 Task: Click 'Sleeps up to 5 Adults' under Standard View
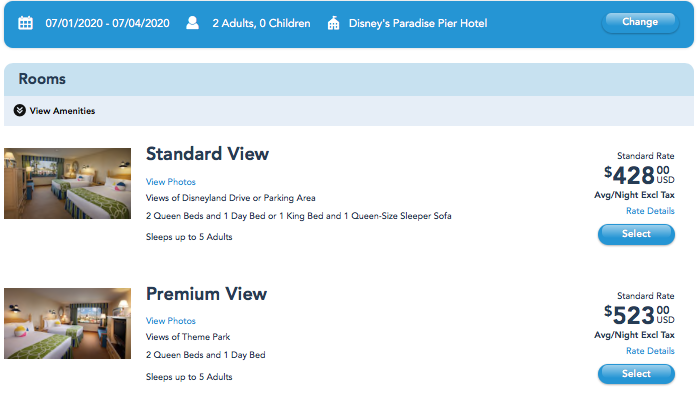click(189, 237)
